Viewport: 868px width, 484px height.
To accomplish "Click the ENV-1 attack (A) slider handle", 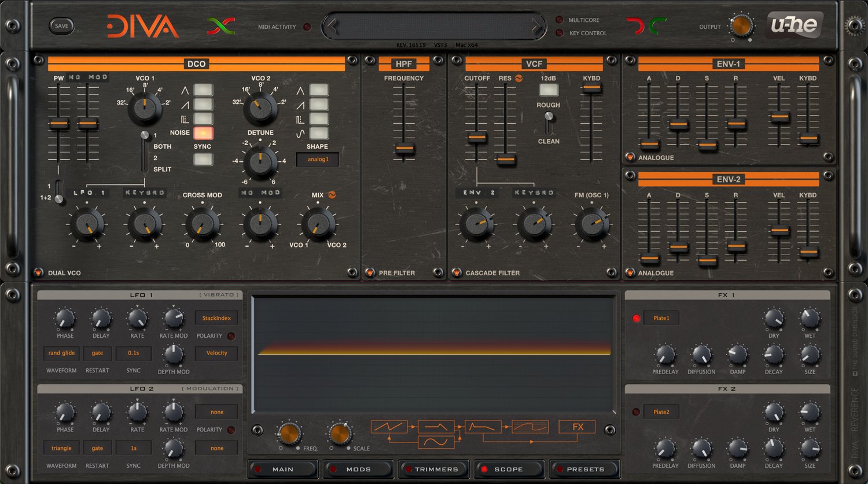I will pos(649,144).
